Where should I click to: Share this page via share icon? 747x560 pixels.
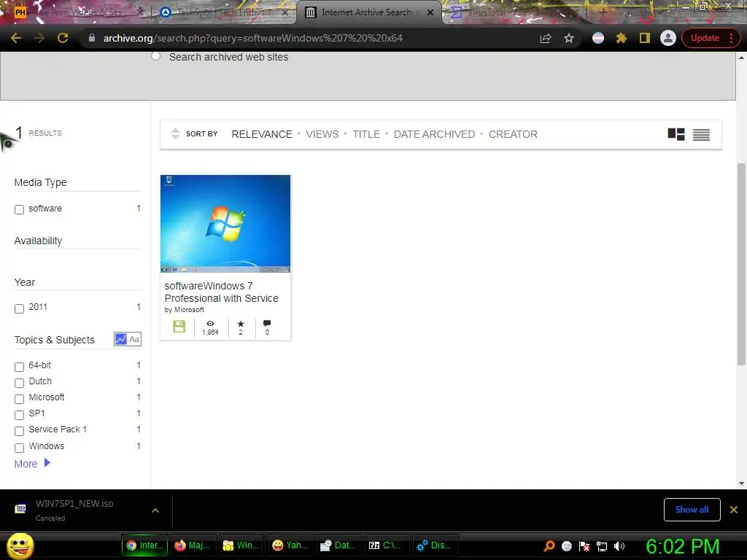pyautogui.click(x=546, y=38)
